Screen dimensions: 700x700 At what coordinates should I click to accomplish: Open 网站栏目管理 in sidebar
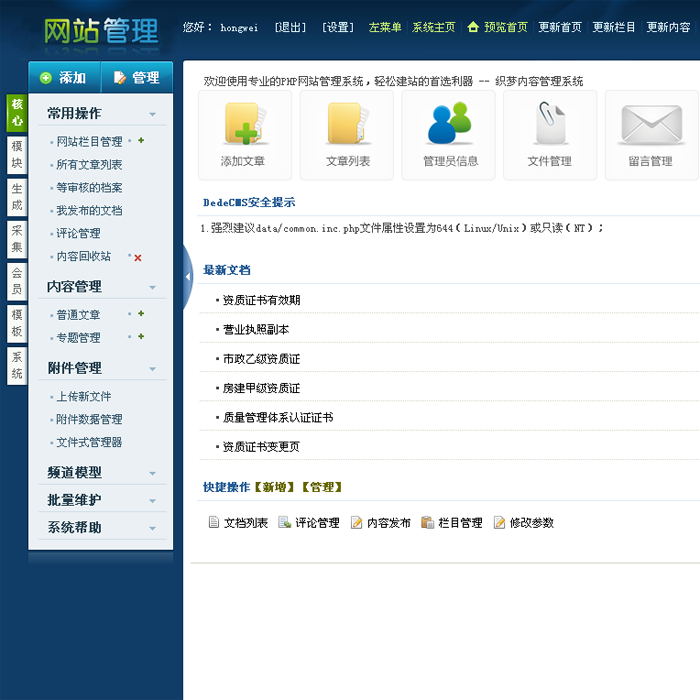coord(89,142)
